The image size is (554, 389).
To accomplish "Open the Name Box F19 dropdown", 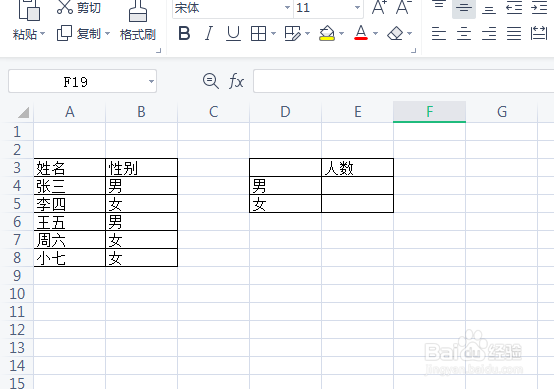I will pos(151,82).
